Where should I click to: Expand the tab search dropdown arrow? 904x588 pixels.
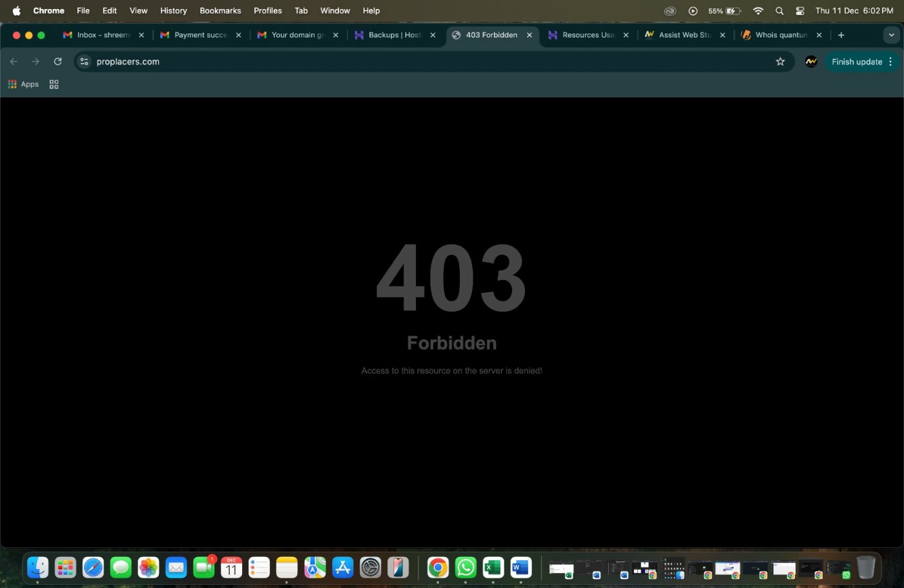point(891,35)
